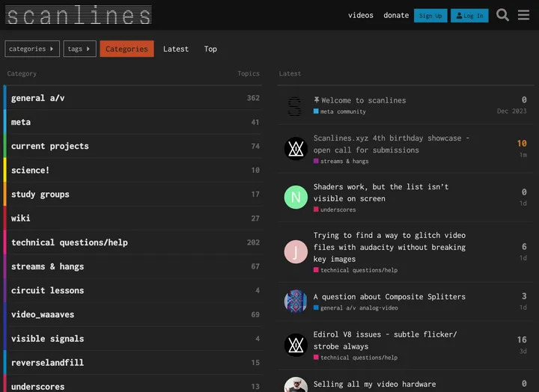
Task: Open A question about Composite Splitters
Action: pyautogui.click(x=389, y=296)
